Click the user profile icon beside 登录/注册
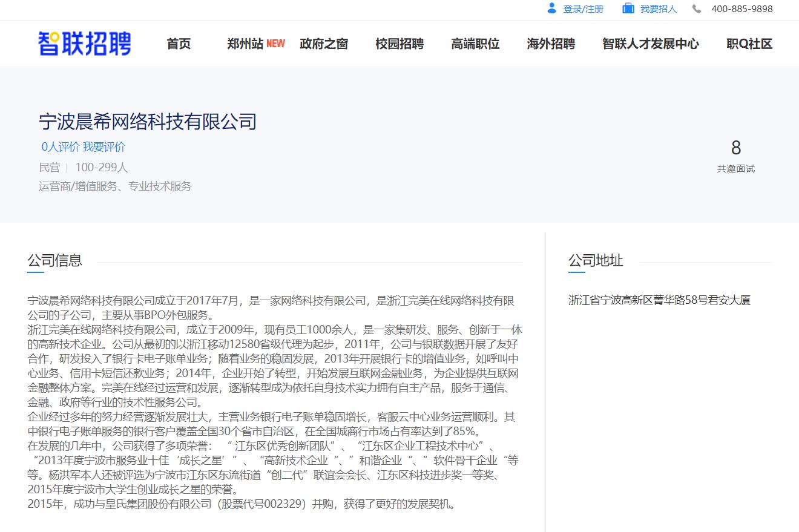Viewport: 799px width, 532px height. click(551, 8)
